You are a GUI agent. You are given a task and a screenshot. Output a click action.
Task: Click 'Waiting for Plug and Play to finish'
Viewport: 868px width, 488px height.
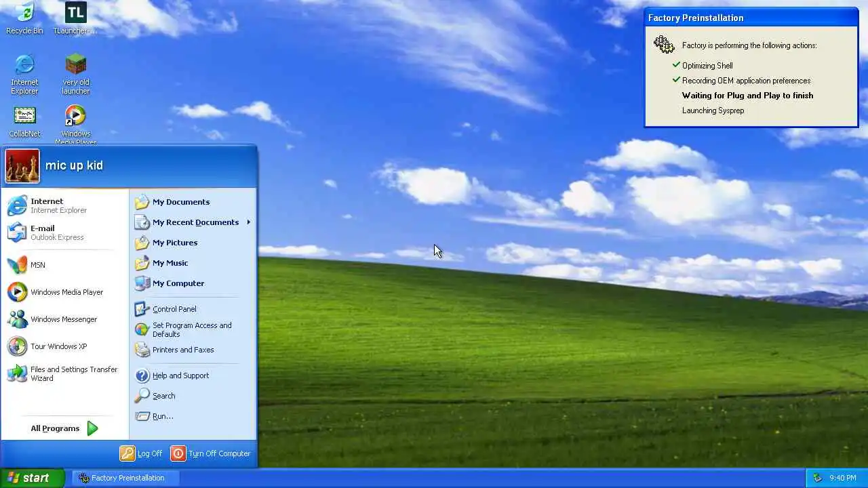747,96
